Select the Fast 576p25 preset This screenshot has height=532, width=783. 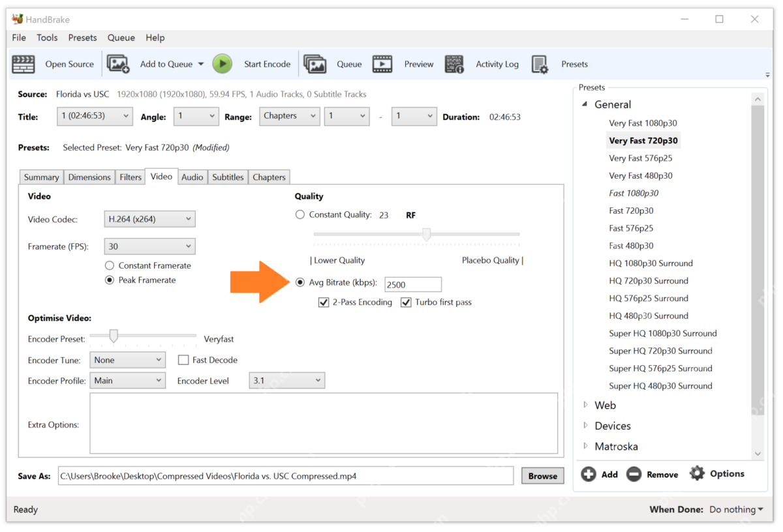pyautogui.click(x=632, y=228)
